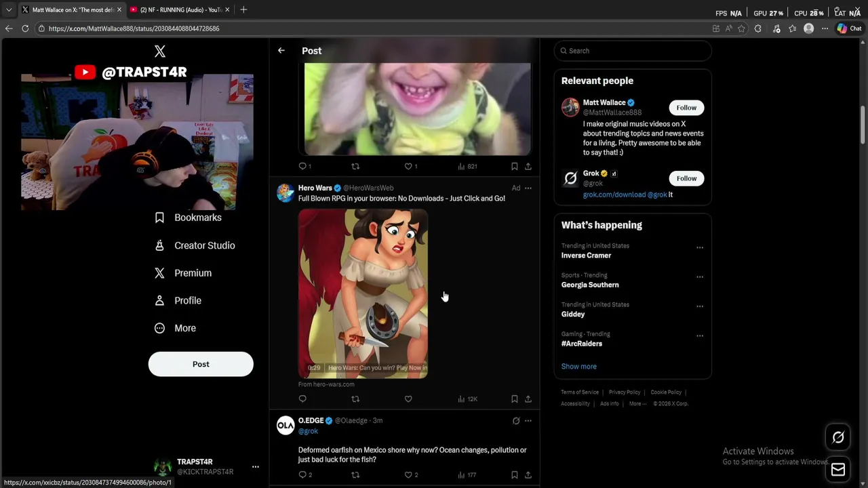Open more options on Hero Wars ad

pos(528,188)
